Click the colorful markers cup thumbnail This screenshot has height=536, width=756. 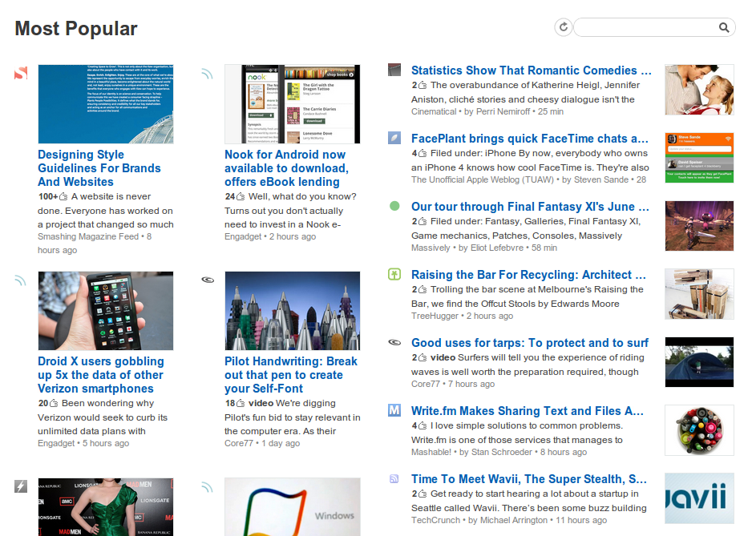699,430
